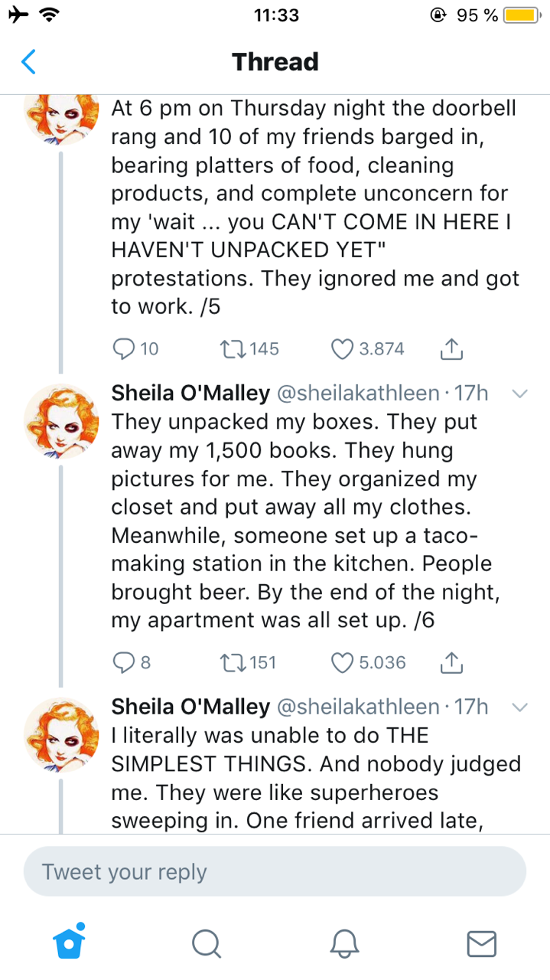
Task: Like the tweet with 5.036 likes
Action: [341, 662]
